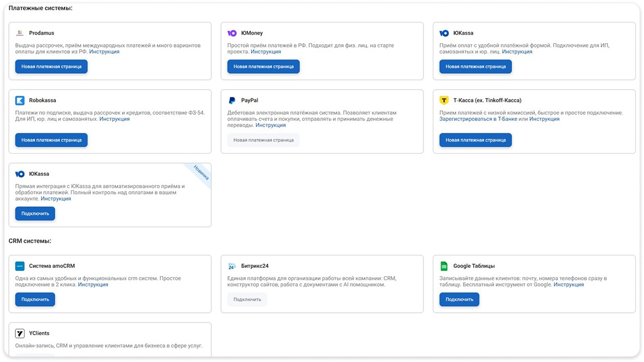Click the PayPal logo icon

click(x=232, y=101)
